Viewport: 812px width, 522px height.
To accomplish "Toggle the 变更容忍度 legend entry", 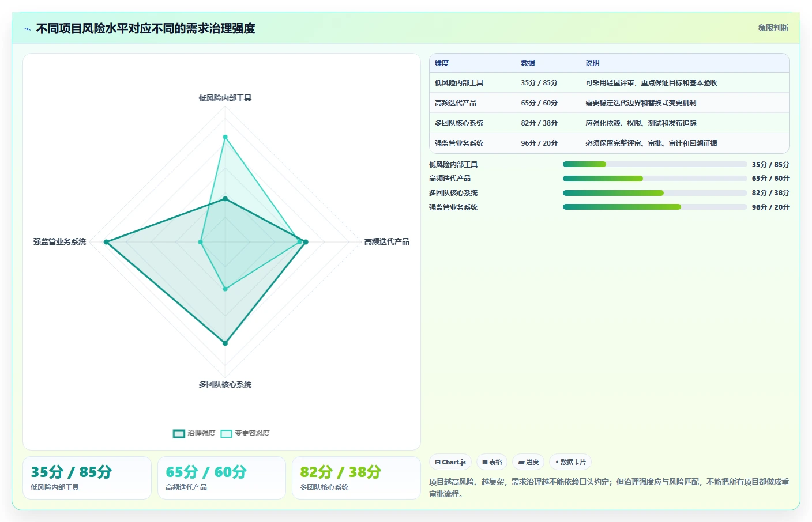I will tap(245, 433).
